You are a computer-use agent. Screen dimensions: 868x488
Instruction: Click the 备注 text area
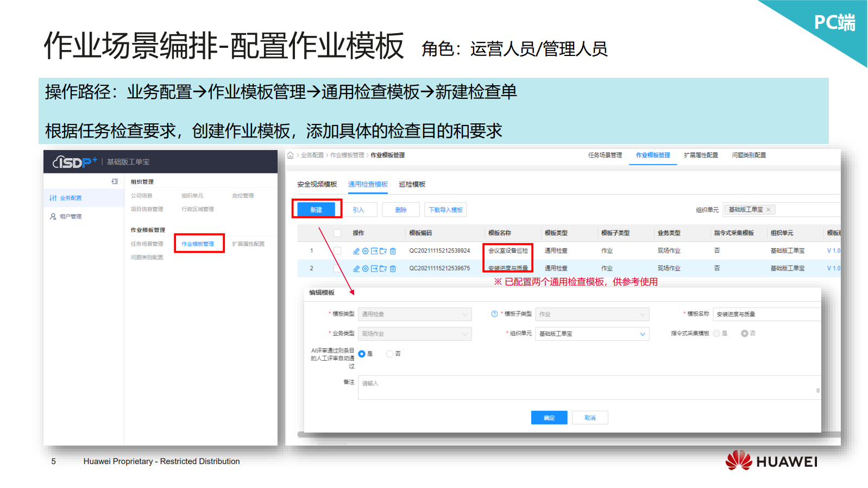(589, 387)
